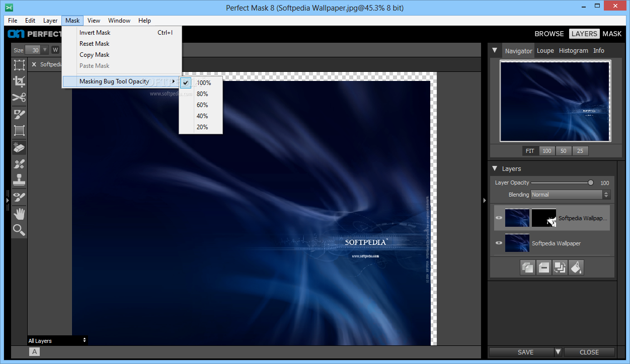Switch to BROWSE module
The image size is (630, 364).
tap(549, 34)
